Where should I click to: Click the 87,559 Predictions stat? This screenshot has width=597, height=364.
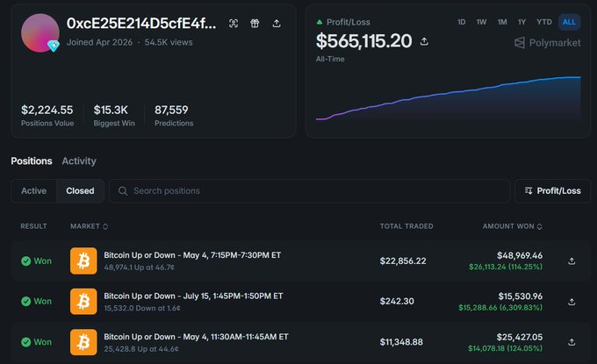pos(171,110)
